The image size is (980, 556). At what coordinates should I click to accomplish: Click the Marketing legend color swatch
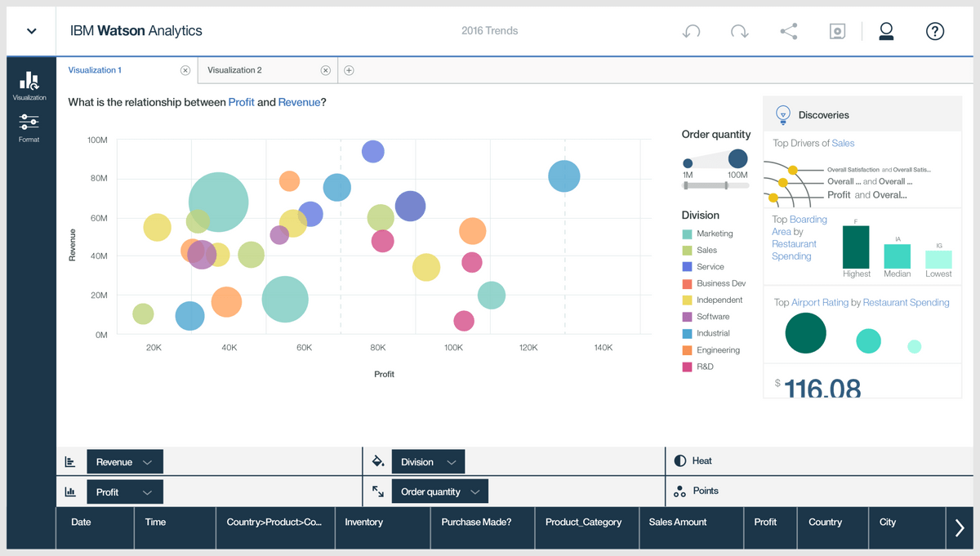(688, 234)
